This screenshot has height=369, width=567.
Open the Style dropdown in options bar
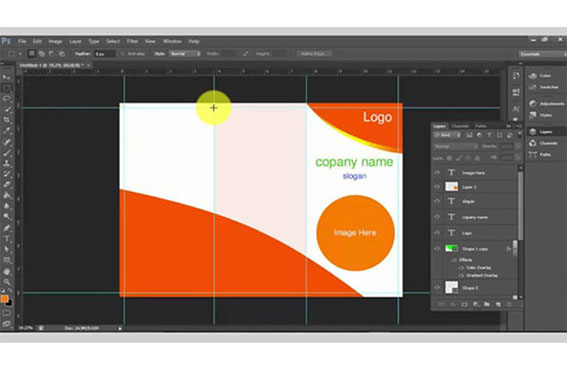[x=185, y=54]
